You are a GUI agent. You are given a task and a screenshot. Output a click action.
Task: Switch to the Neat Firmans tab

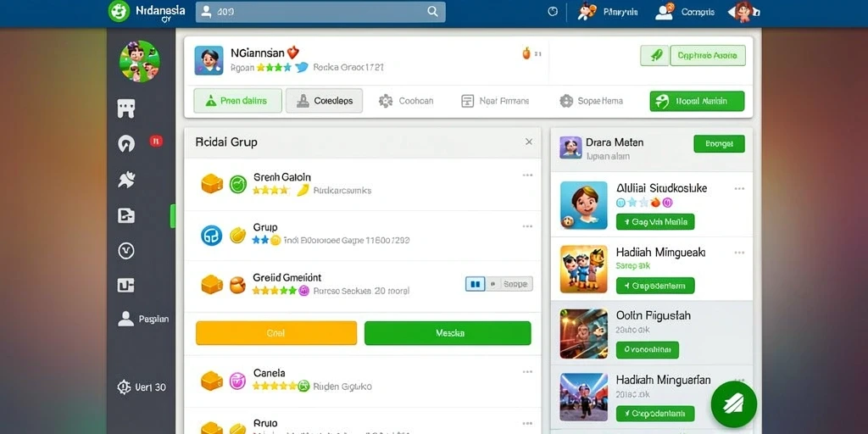[x=495, y=101]
